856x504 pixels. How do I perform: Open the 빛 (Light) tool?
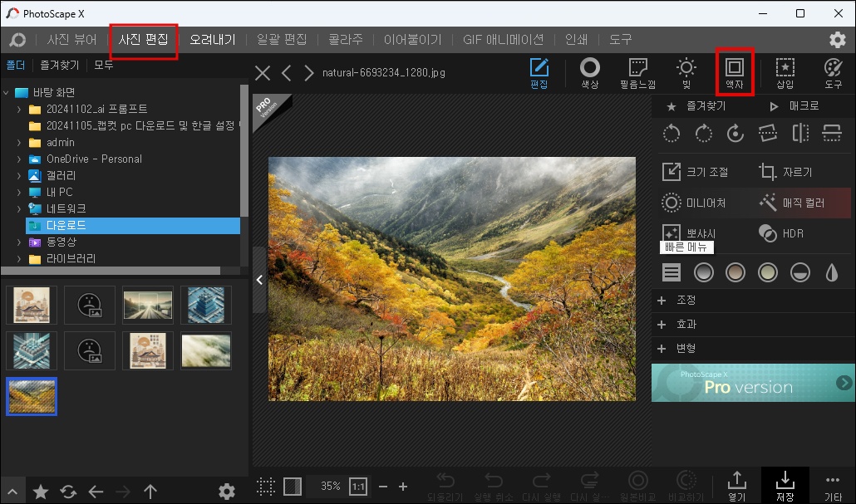click(x=686, y=73)
